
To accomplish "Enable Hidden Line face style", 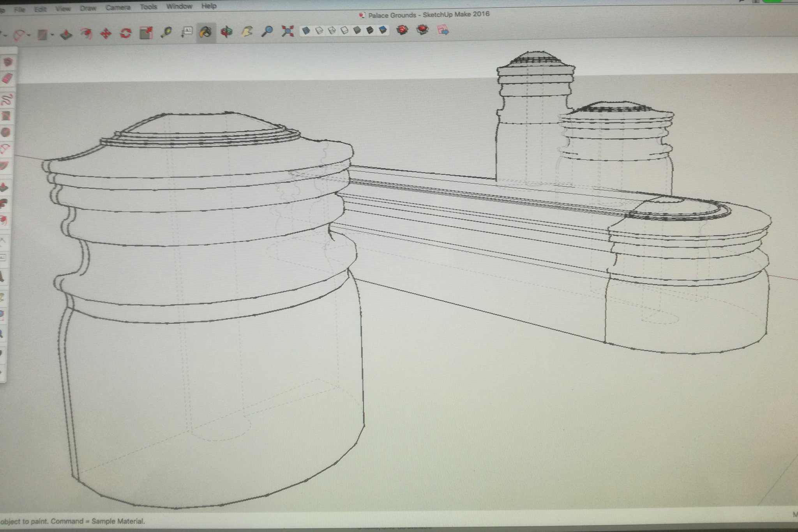I will [344, 30].
